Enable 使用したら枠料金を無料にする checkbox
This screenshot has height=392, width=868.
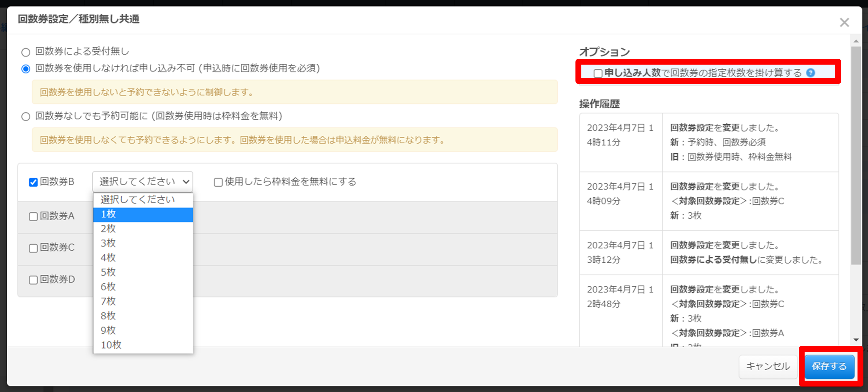pyautogui.click(x=218, y=182)
